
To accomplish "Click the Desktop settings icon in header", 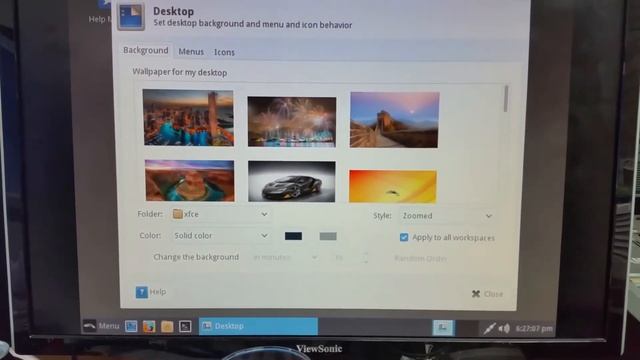I will [x=131, y=17].
